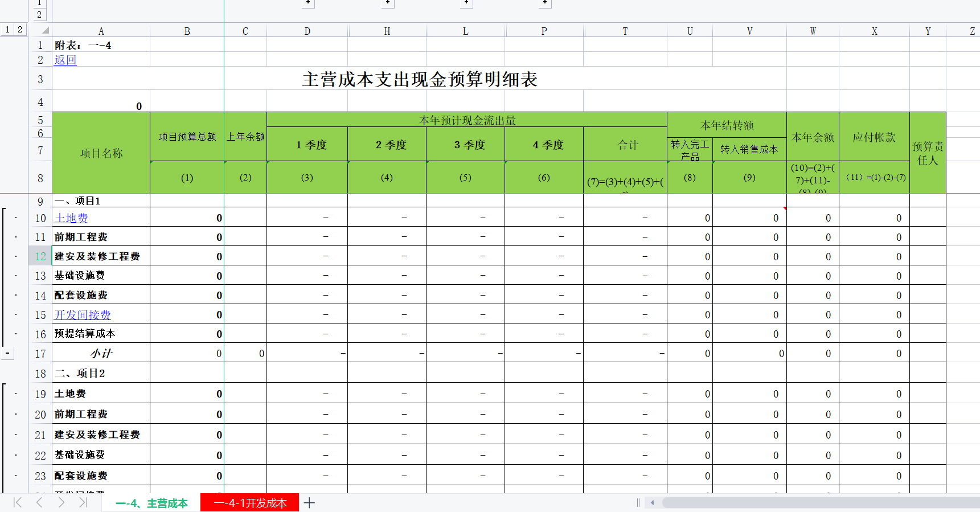Select the 3 季度 header cell
This screenshot has width=980, height=512.
coord(466,145)
